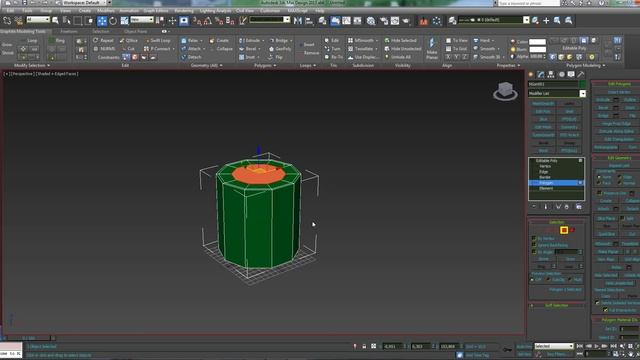Open the Graph Editors menu
The height and width of the screenshot is (360, 640).
(156, 11)
